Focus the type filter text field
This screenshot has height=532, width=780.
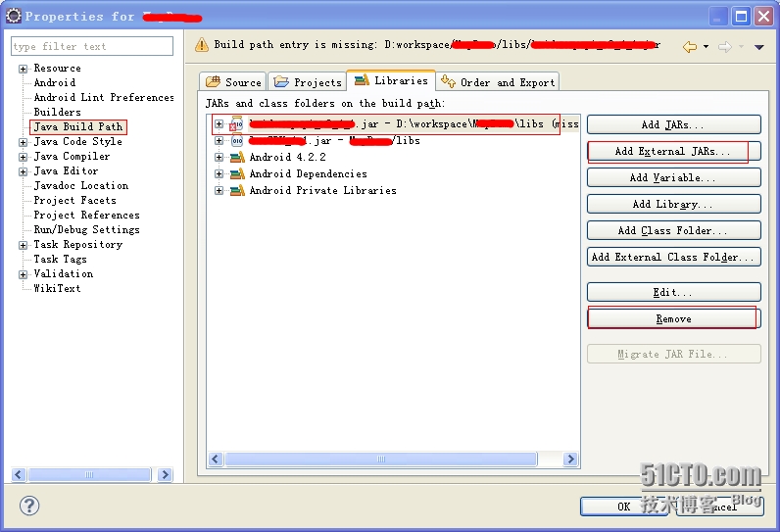[92, 46]
